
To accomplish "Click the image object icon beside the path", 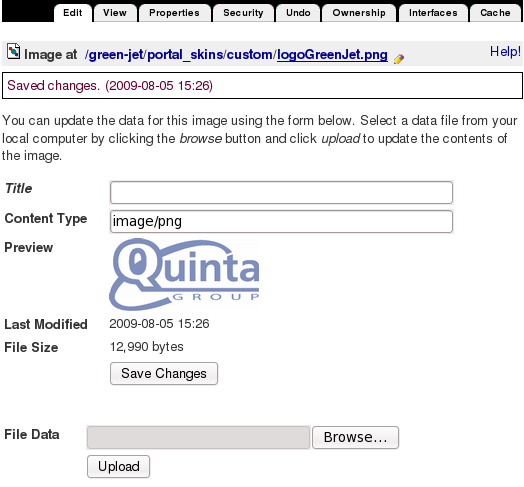I will coord(13,51).
